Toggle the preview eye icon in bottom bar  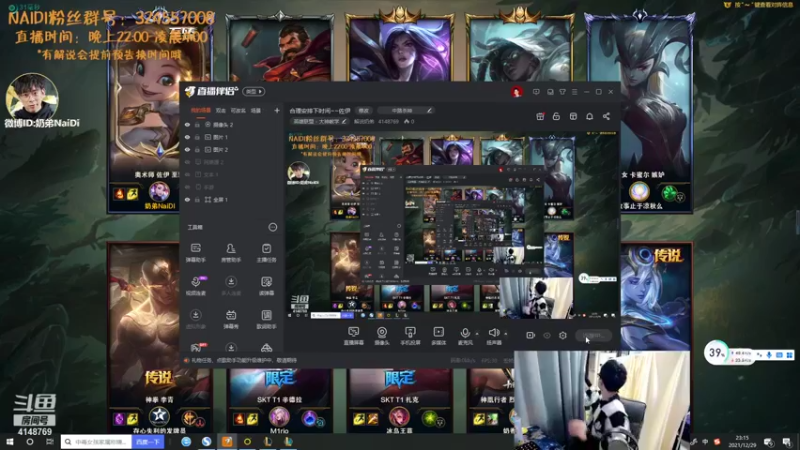547,335
